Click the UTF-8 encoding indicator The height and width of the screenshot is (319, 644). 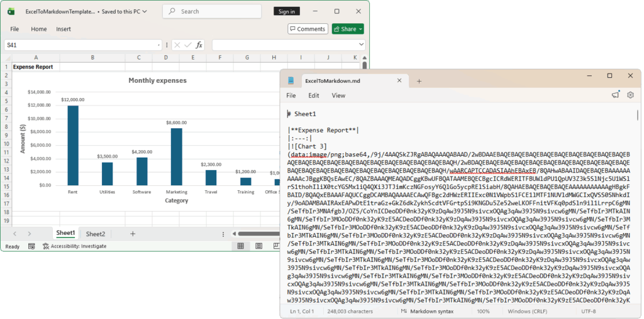pos(588,311)
